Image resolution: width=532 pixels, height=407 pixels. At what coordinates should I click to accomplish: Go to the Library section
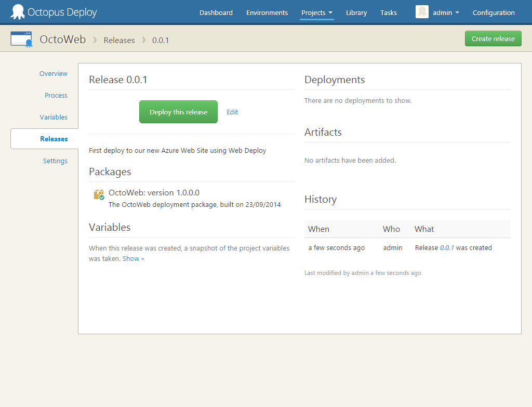pos(356,12)
